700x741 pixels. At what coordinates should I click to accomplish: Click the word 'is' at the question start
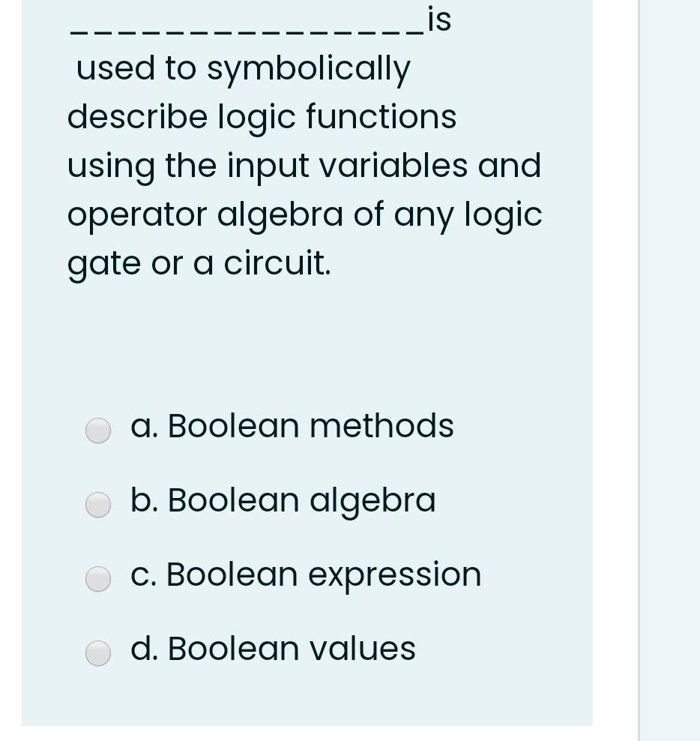(438, 19)
